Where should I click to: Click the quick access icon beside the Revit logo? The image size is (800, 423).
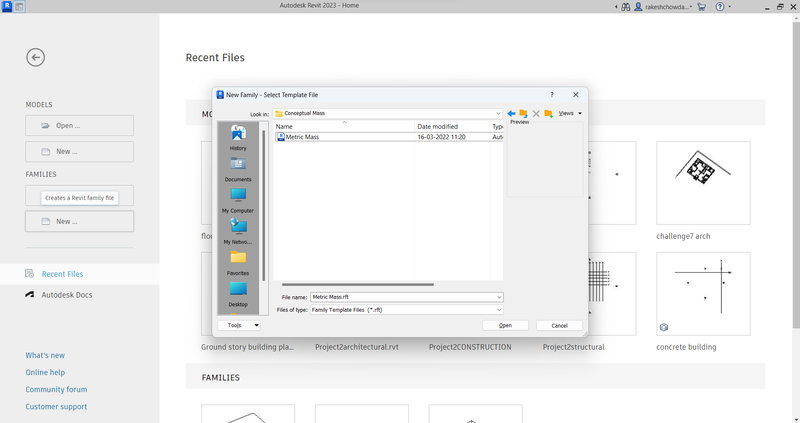click(19, 7)
